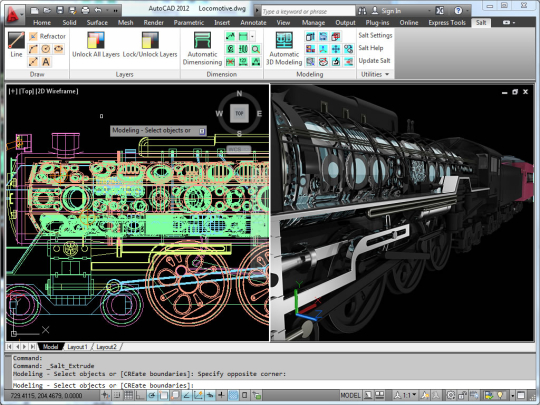The height and width of the screenshot is (405, 540).
Task: Open the [Top] view controls menu
Action: (x=27, y=91)
